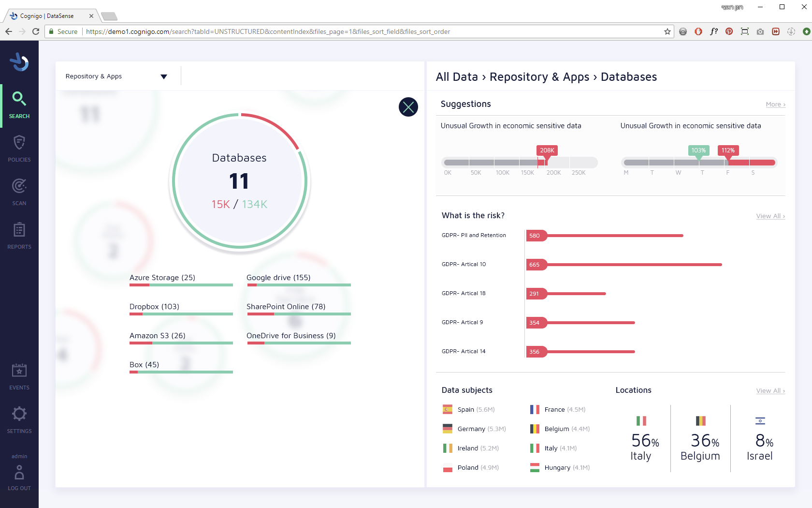Open SharePoint Online (78) repository
The width and height of the screenshot is (812, 508).
pyautogui.click(x=286, y=307)
